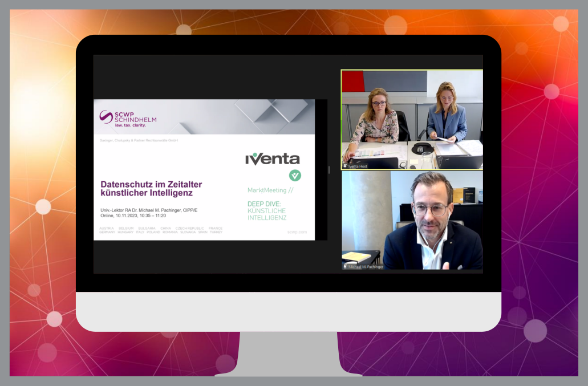
Task: Click the slide title 'Datenschutz im Zeitalter künstlicher Intelligenz'
Action: pyautogui.click(x=151, y=189)
